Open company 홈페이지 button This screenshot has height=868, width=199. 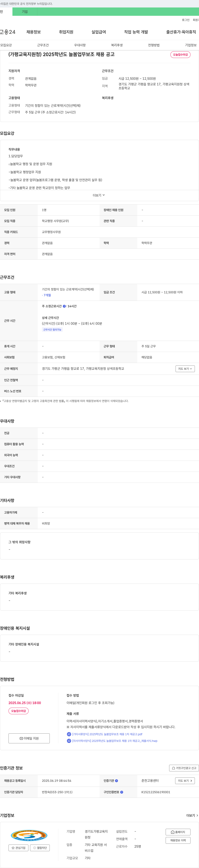coord(178,832)
